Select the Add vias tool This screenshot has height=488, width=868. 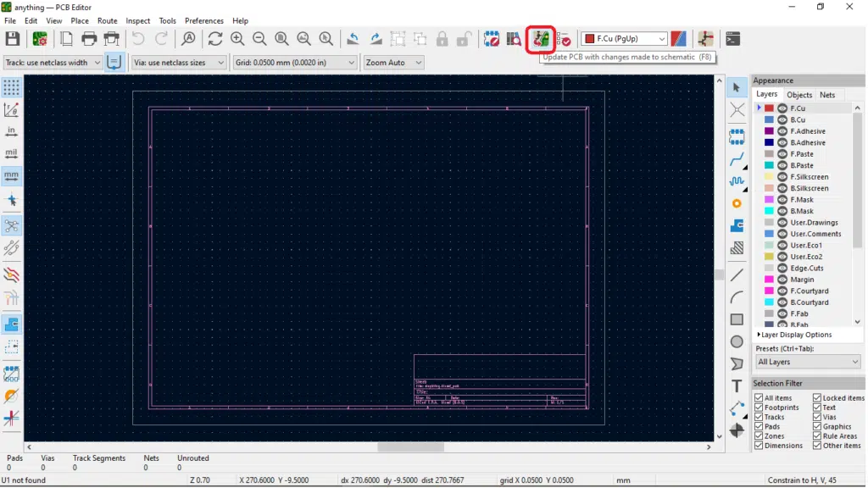pyautogui.click(x=737, y=204)
